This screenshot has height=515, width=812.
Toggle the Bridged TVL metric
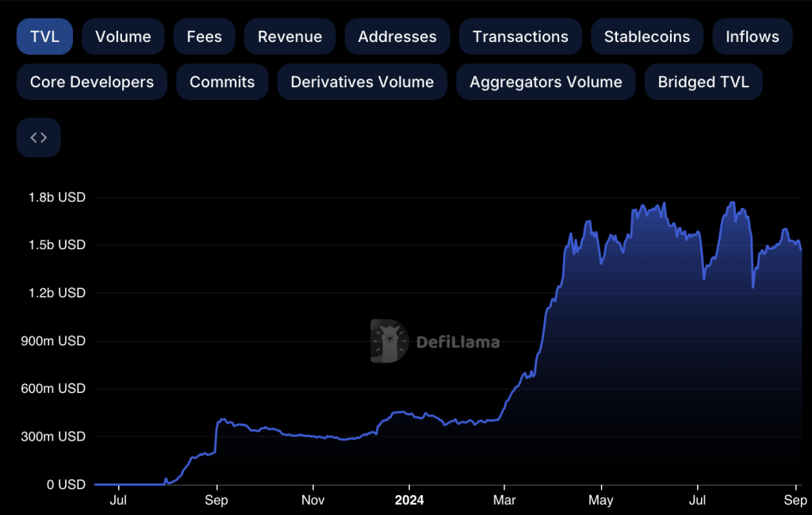click(x=703, y=82)
